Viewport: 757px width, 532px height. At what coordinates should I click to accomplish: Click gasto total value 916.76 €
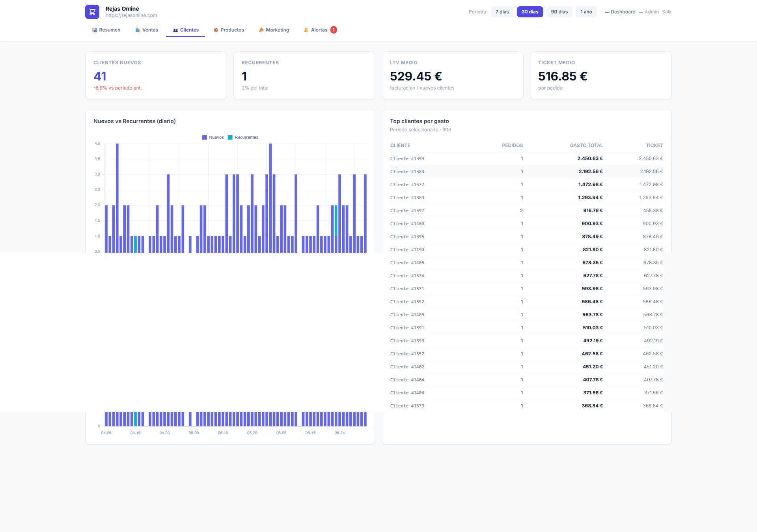[x=593, y=211]
